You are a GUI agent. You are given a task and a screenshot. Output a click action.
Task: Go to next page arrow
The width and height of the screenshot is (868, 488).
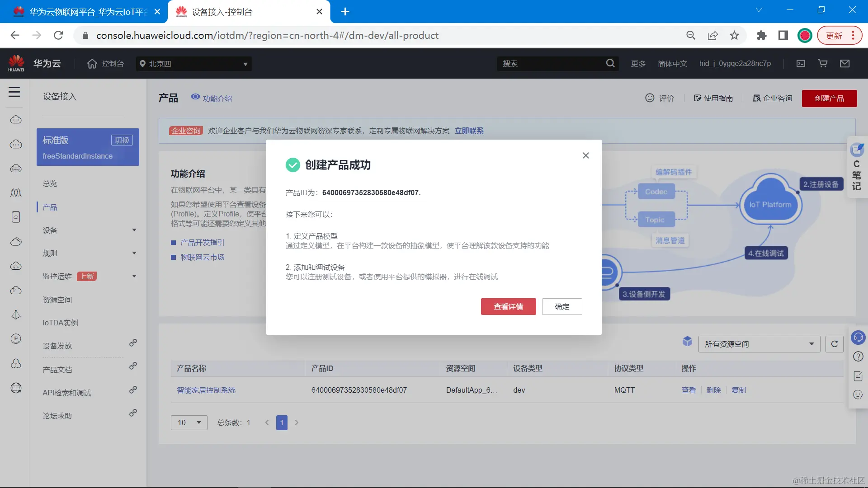click(297, 422)
